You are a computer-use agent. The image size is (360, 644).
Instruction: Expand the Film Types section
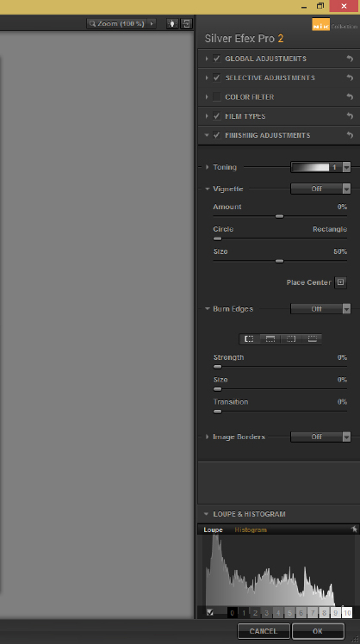tap(207, 116)
